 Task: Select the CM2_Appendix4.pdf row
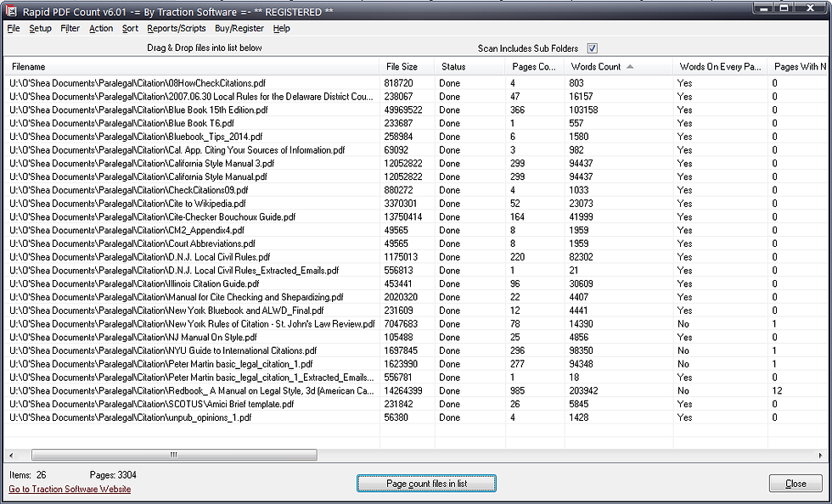(415, 230)
